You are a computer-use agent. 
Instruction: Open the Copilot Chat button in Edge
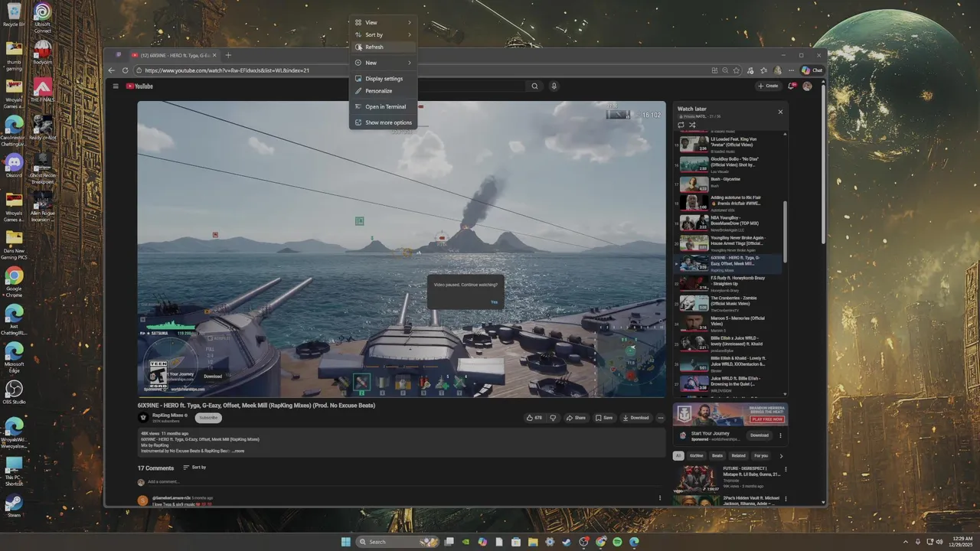click(812, 70)
